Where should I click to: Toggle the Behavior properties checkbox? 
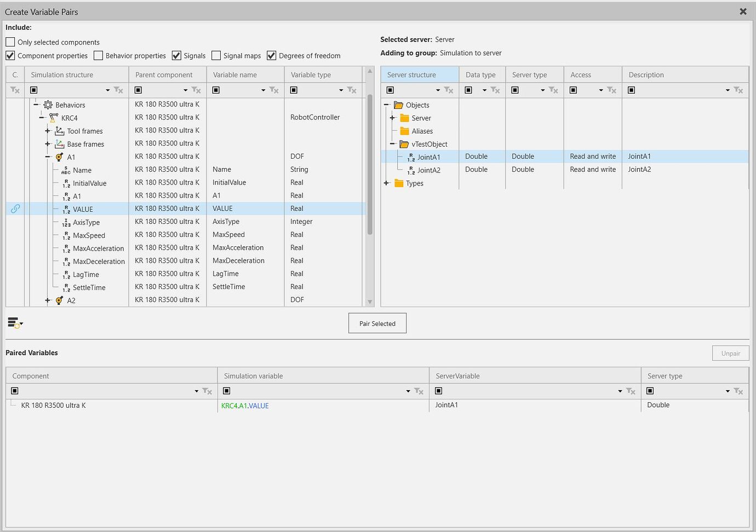[99, 55]
